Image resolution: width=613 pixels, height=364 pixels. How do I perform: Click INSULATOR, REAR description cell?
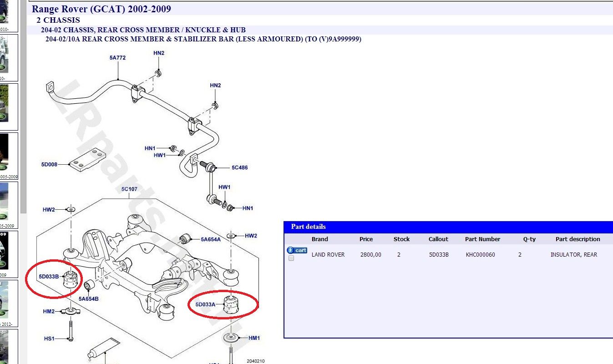(573, 255)
